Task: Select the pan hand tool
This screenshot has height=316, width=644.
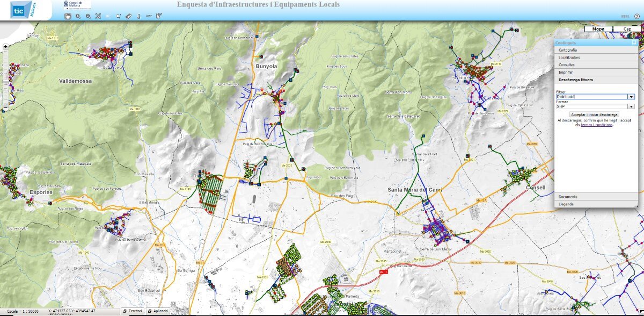Action: coord(68,16)
